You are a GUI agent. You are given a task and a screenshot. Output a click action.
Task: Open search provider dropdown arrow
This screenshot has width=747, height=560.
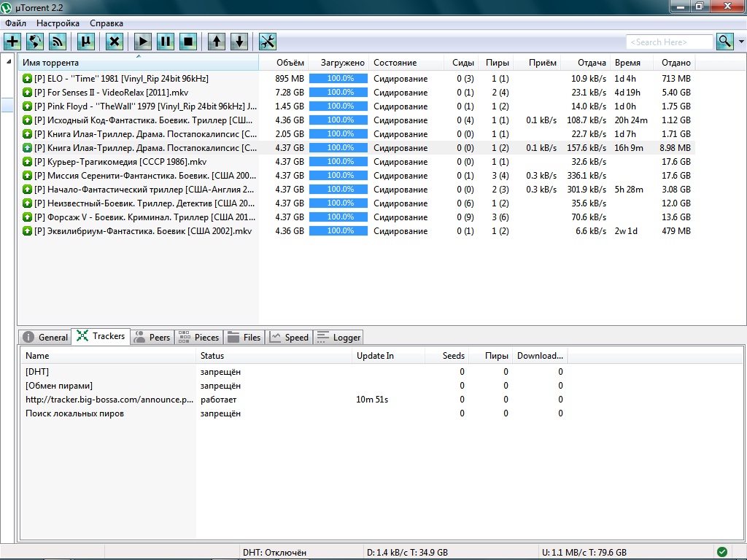(741, 42)
